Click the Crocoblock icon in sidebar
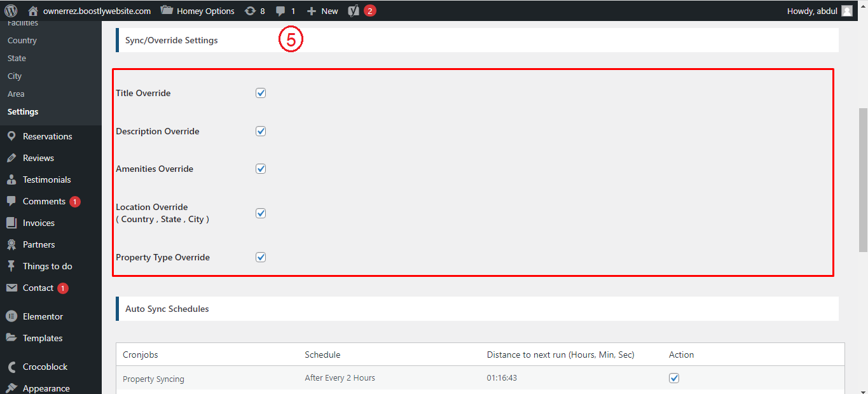868x394 pixels. (x=11, y=367)
